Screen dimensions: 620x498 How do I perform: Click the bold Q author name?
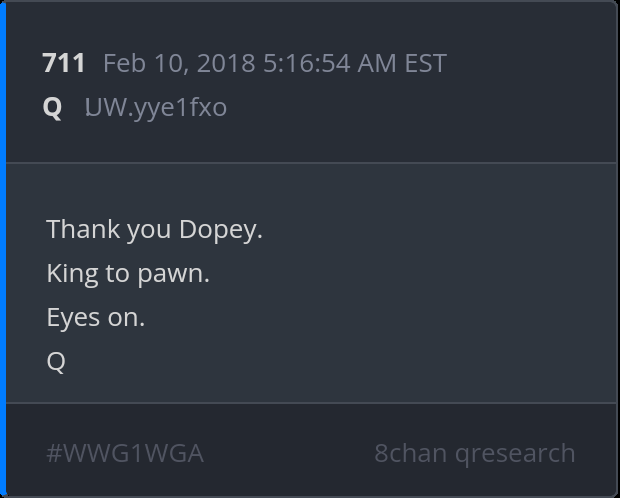click(x=53, y=107)
